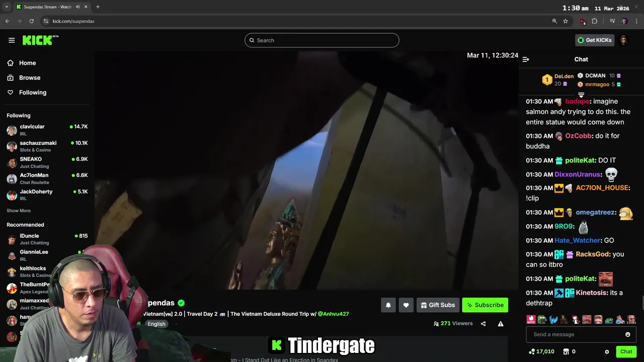Open chat settings gear
The width and height of the screenshot is (644, 362).
tap(607, 351)
